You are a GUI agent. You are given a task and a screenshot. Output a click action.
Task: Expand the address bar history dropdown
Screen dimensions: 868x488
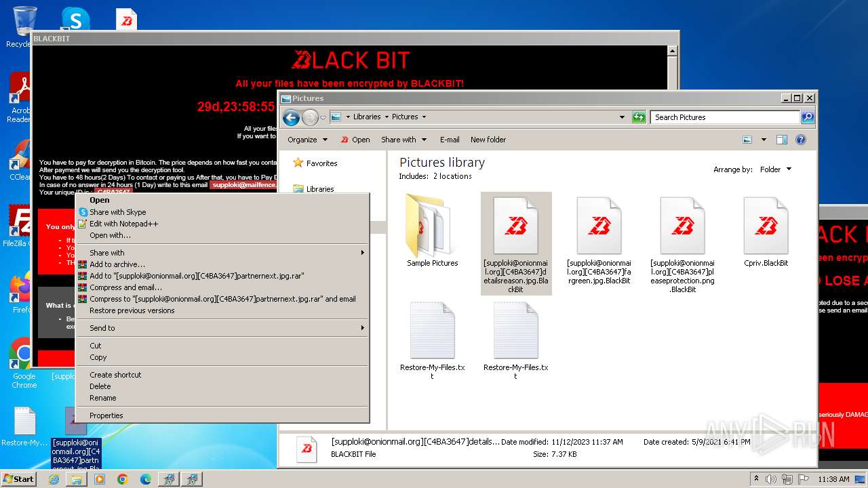click(622, 117)
